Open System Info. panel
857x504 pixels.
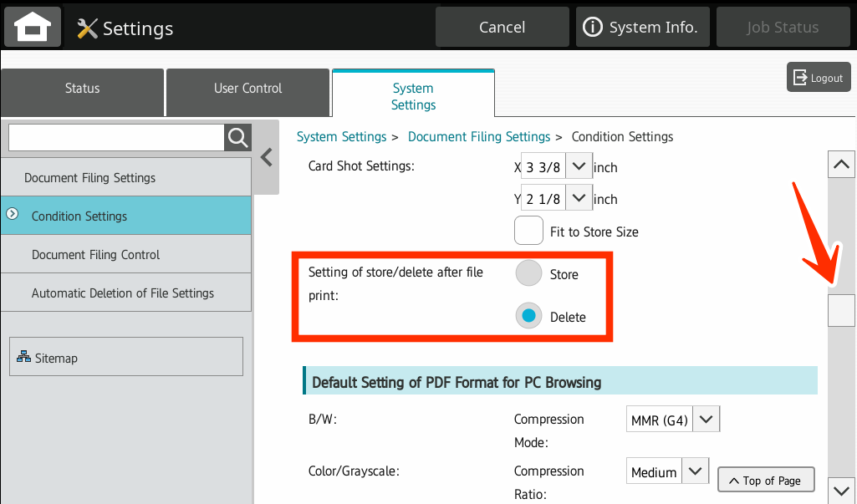point(642,27)
